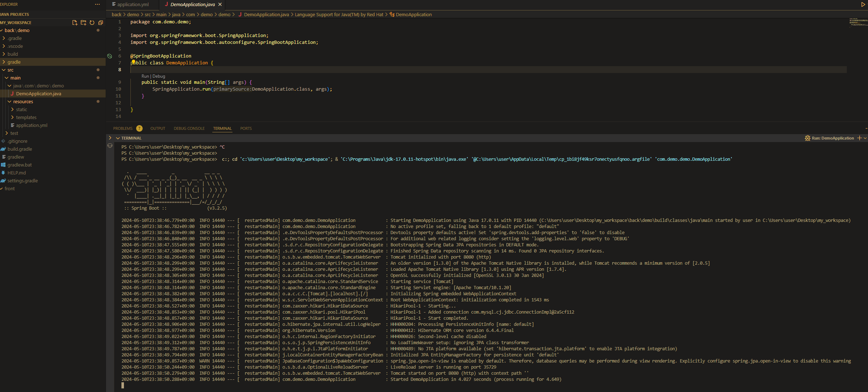
Task: Open the PROBLEMS panel tab
Action: coord(123,128)
